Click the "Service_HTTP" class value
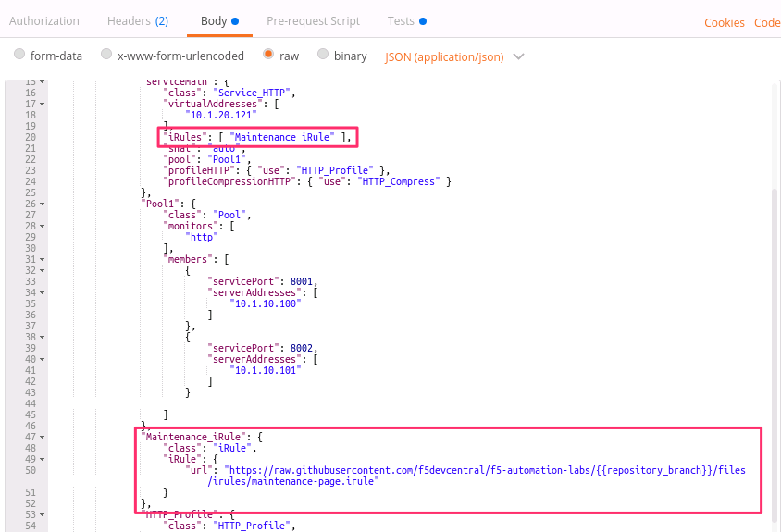This screenshot has width=781, height=532. [x=252, y=93]
